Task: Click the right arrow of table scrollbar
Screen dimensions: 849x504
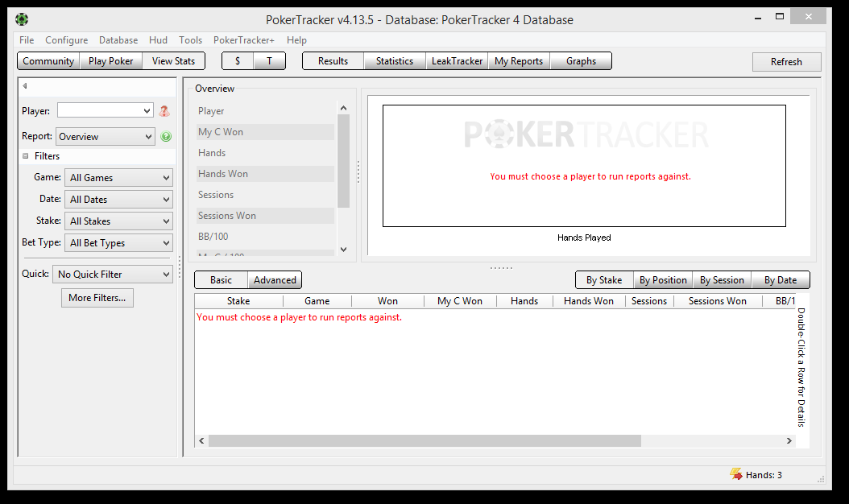Action: (x=789, y=440)
